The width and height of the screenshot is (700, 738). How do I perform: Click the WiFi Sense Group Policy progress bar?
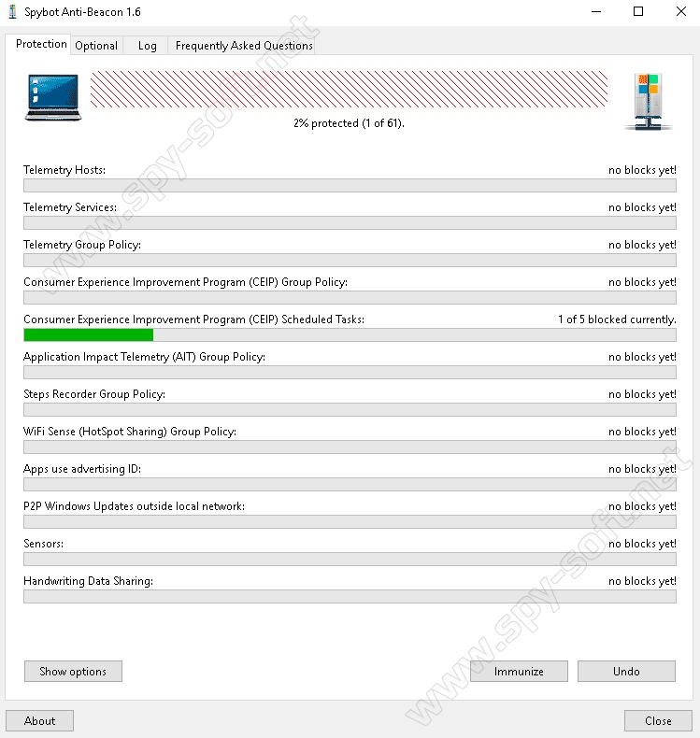(350, 447)
